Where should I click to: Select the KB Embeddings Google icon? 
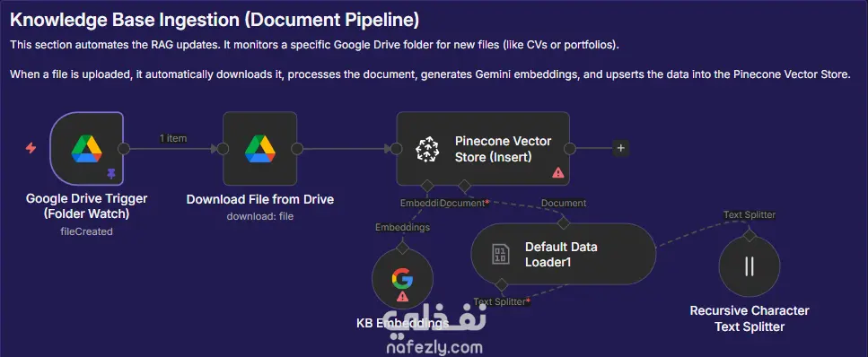(x=402, y=278)
